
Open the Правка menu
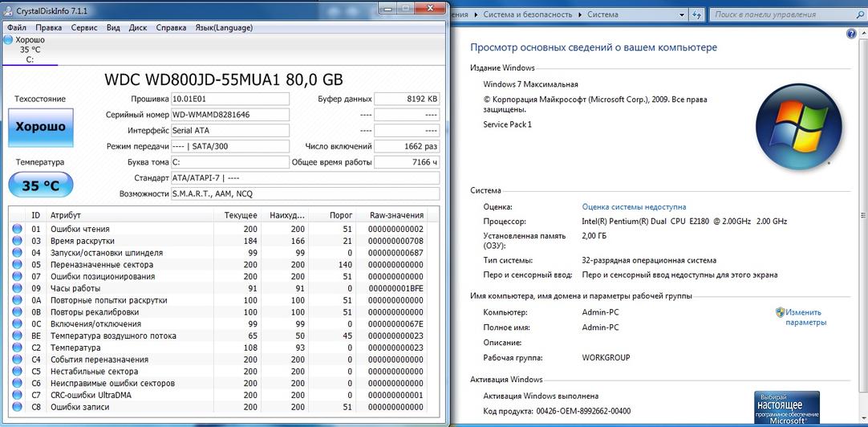point(49,28)
